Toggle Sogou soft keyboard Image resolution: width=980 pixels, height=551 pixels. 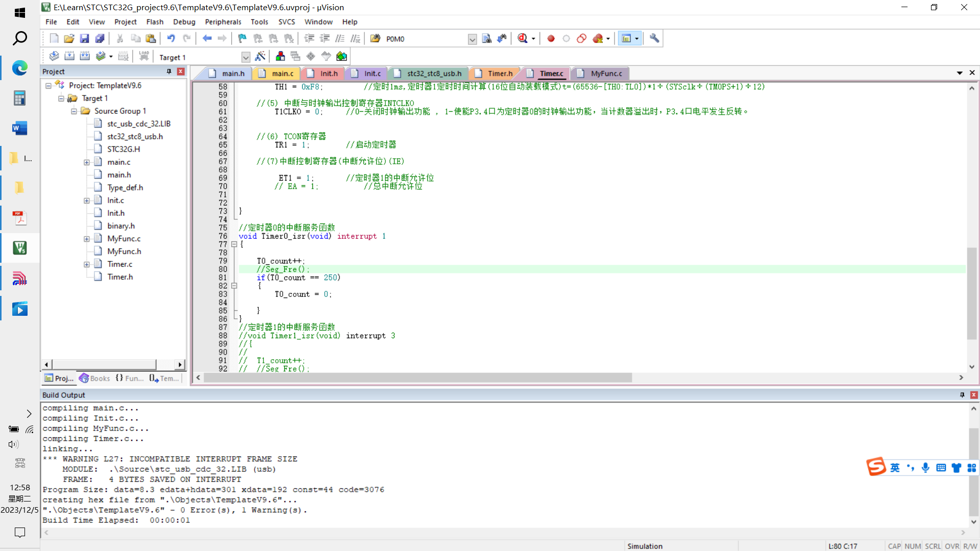(941, 468)
